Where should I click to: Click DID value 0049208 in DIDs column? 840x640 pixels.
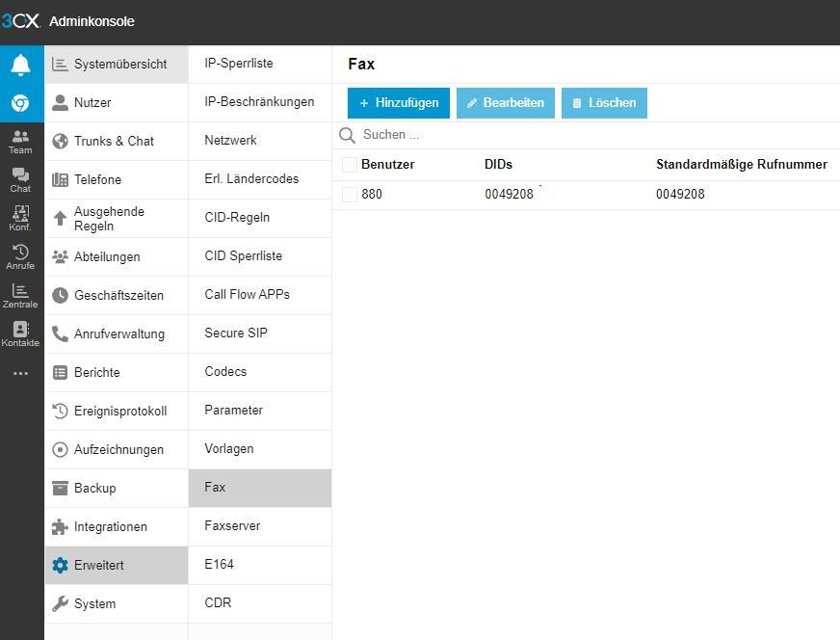[509, 194]
